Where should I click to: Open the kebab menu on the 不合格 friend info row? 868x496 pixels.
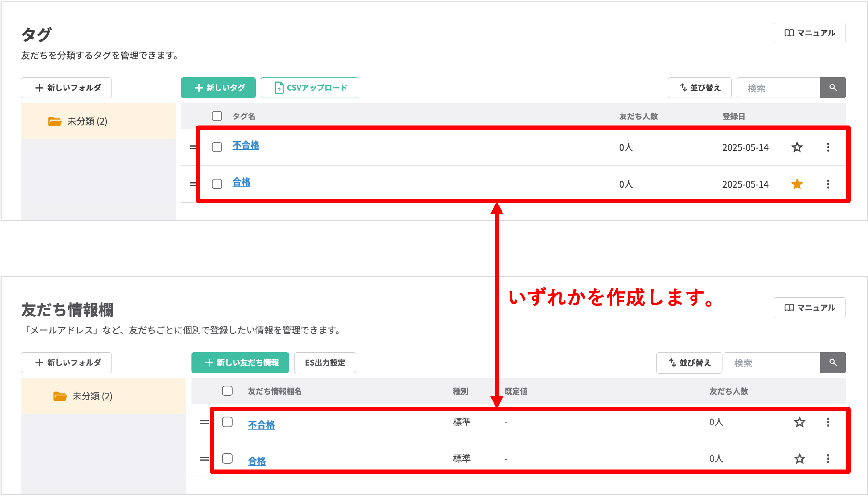pos(828,422)
